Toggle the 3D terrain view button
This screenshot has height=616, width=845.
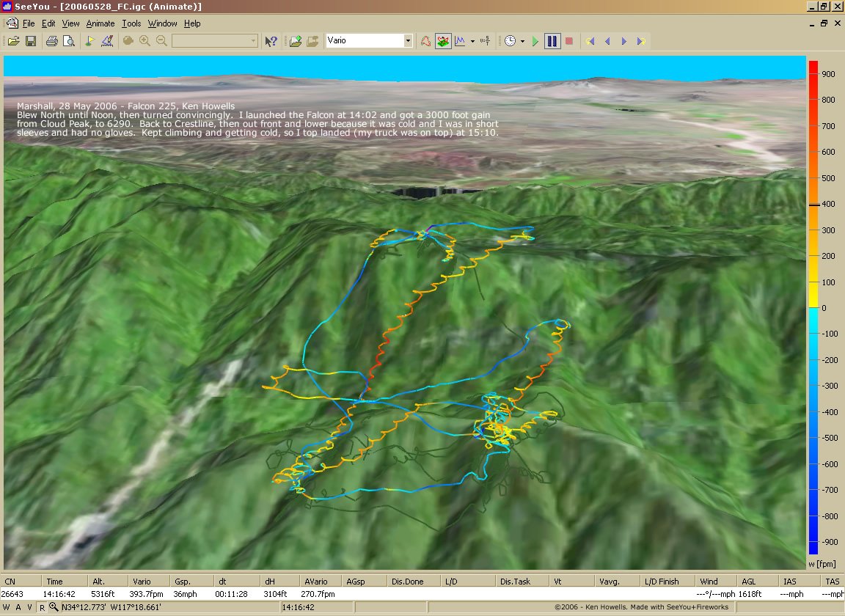click(x=443, y=41)
